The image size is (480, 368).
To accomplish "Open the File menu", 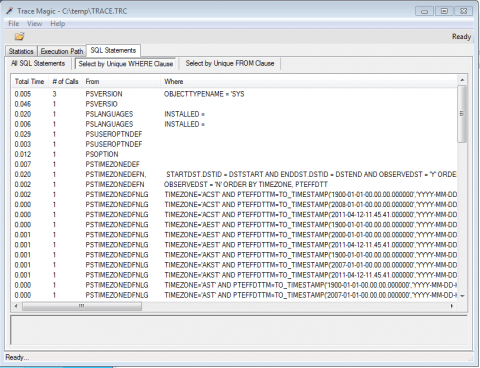I will (14, 24).
